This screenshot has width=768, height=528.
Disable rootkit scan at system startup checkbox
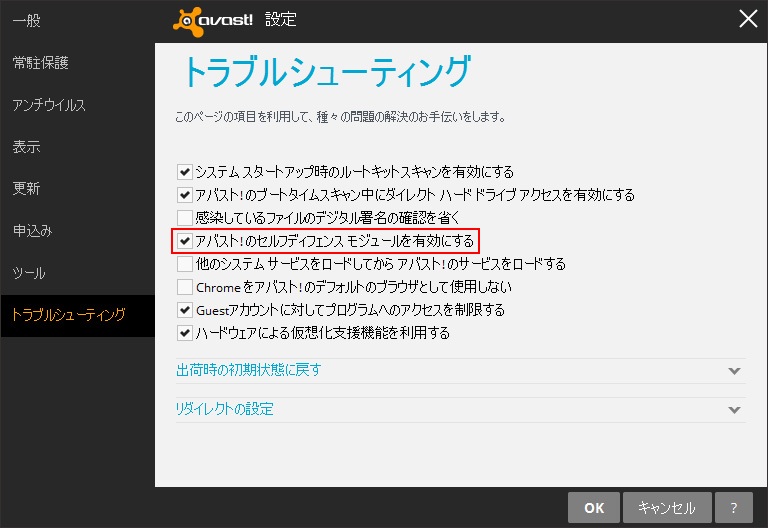point(184,172)
